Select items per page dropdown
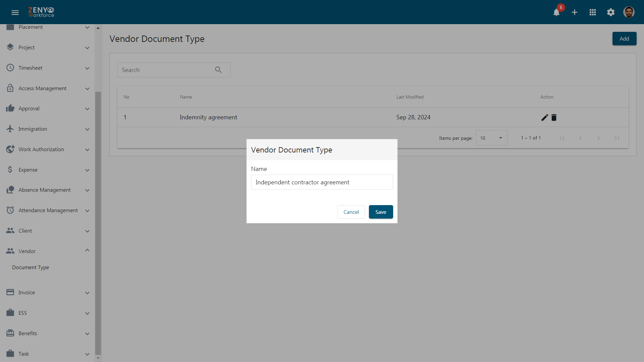The width and height of the screenshot is (644, 362). (x=491, y=138)
